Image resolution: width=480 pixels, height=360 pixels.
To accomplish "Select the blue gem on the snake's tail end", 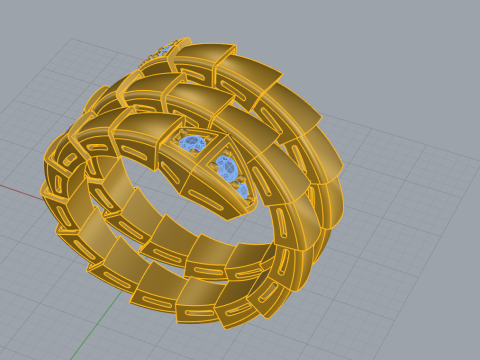I will click(x=164, y=51).
